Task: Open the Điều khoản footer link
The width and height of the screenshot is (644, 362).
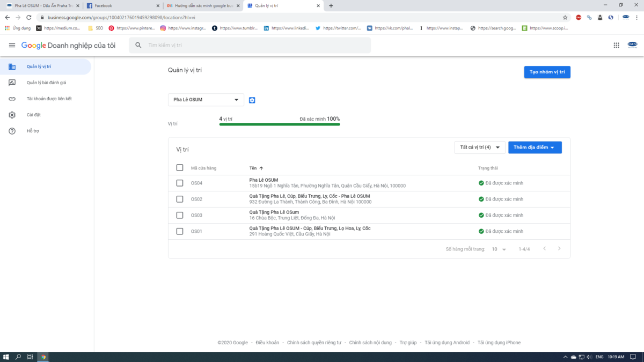Action: pyautogui.click(x=267, y=343)
